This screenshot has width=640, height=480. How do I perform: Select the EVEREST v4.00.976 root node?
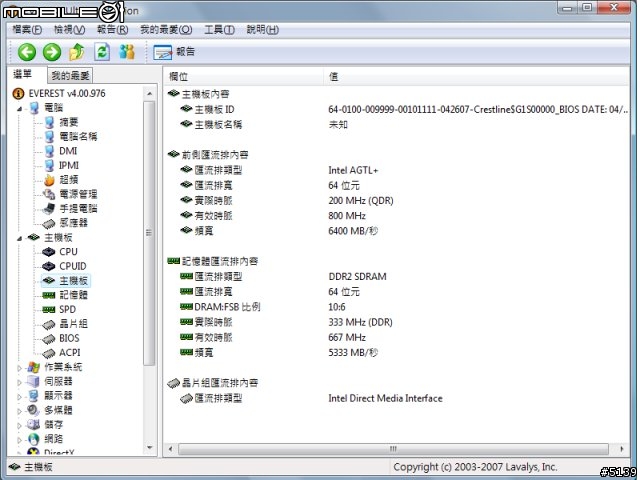pos(59,93)
